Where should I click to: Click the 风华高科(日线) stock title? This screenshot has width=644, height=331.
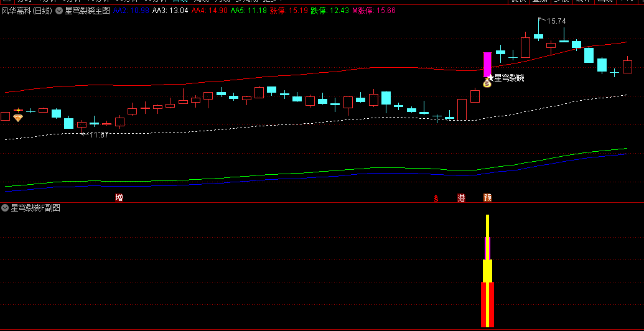pyautogui.click(x=27, y=11)
